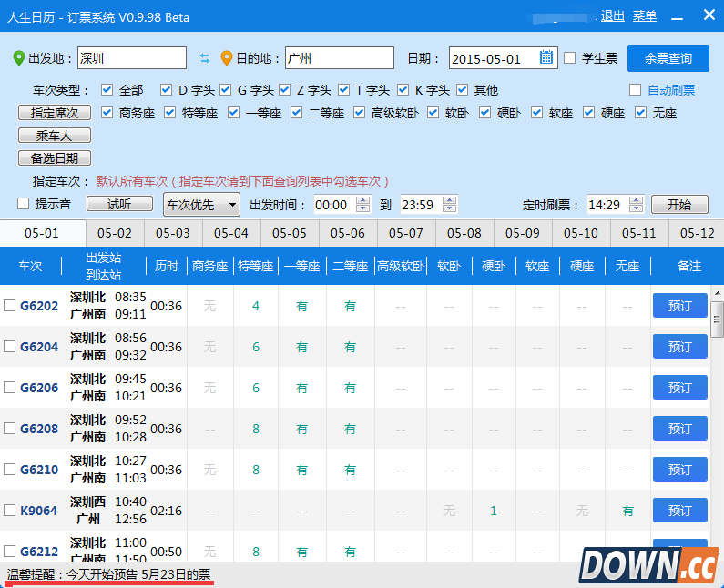Increase the end departure time 23:59
Image resolution: width=724 pixels, height=588 pixels.
[x=449, y=200]
